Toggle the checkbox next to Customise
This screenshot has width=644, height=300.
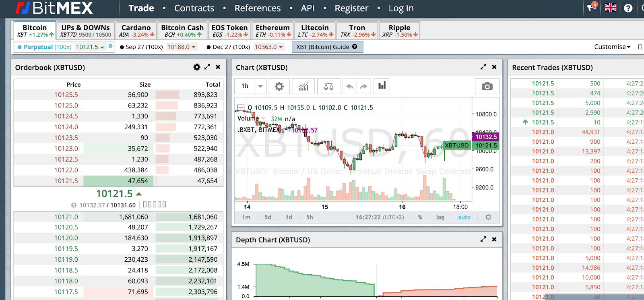[640, 47]
